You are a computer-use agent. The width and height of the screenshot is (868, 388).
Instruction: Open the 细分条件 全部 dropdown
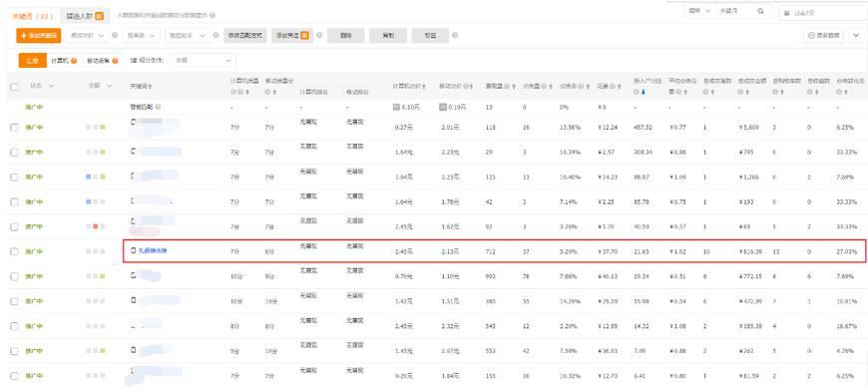coord(203,60)
